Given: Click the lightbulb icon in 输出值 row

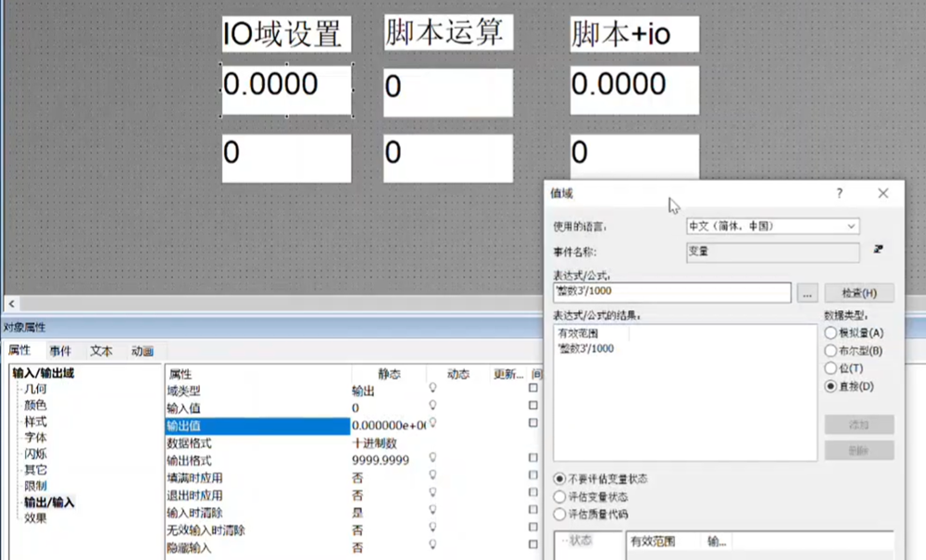Looking at the screenshot, I should click(432, 423).
